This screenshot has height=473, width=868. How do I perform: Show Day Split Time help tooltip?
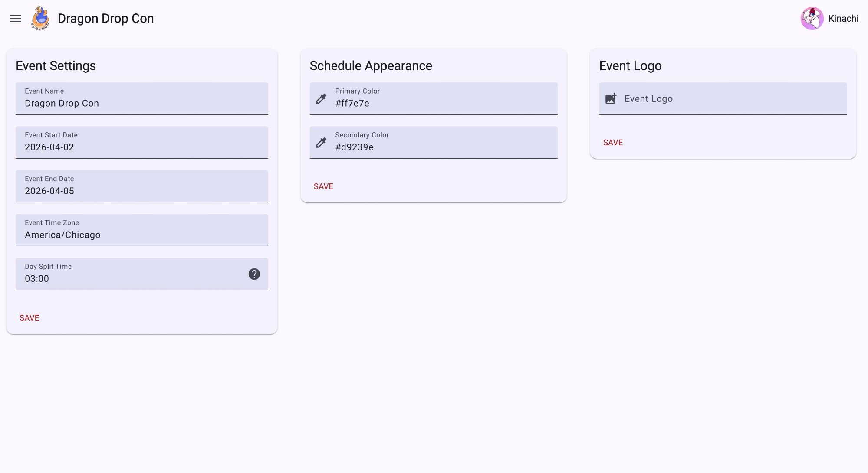point(254,274)
